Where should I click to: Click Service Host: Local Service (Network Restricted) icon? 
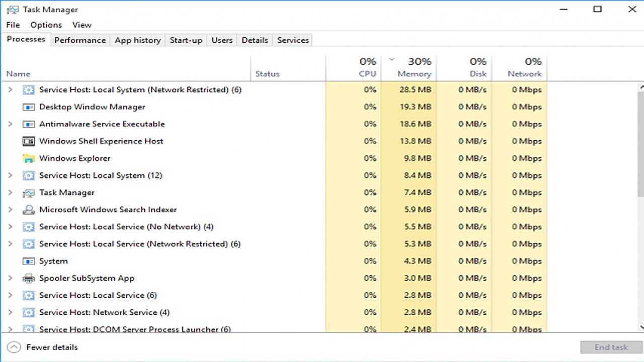click(x=29, y=244)
